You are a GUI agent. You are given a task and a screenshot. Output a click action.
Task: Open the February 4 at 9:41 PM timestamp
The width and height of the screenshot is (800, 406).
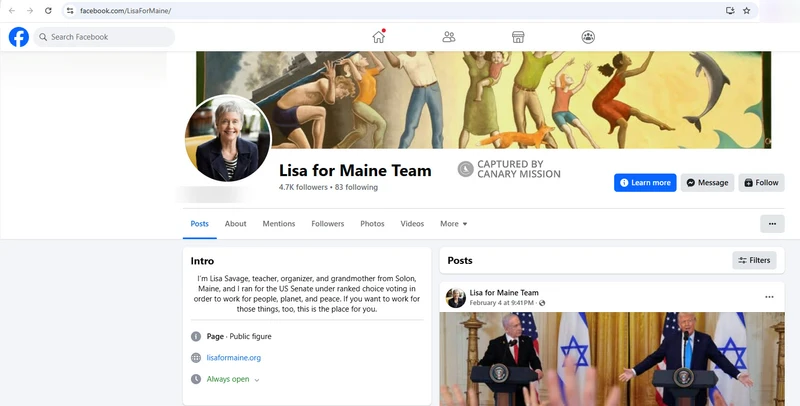[x=501, y=303]
